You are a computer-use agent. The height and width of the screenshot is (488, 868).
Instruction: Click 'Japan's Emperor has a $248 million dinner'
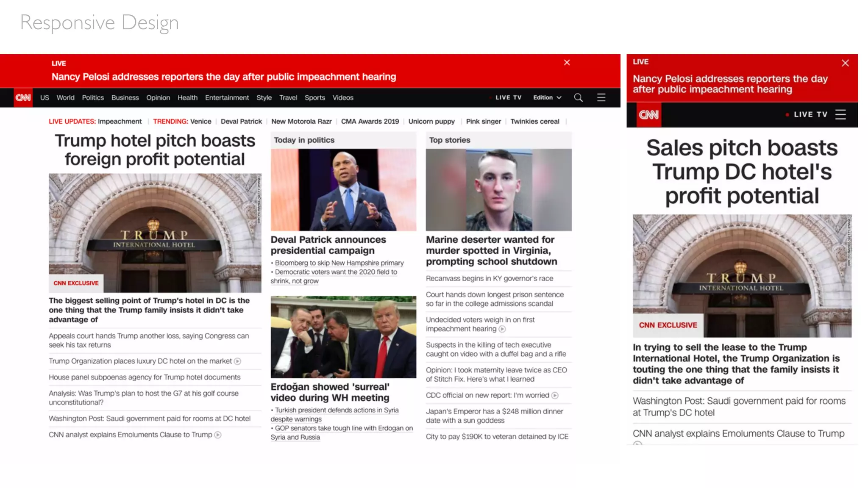tap(495, 416)
